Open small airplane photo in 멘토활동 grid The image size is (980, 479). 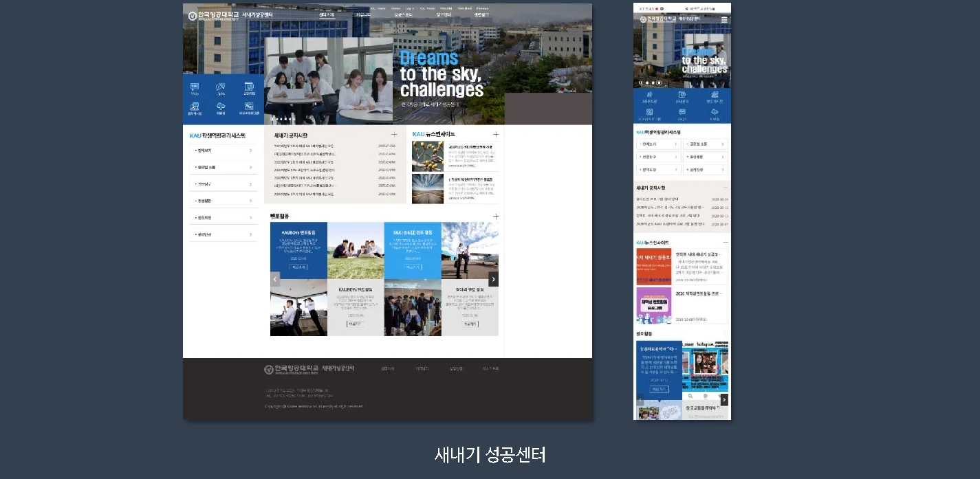(x=470, y=250)
